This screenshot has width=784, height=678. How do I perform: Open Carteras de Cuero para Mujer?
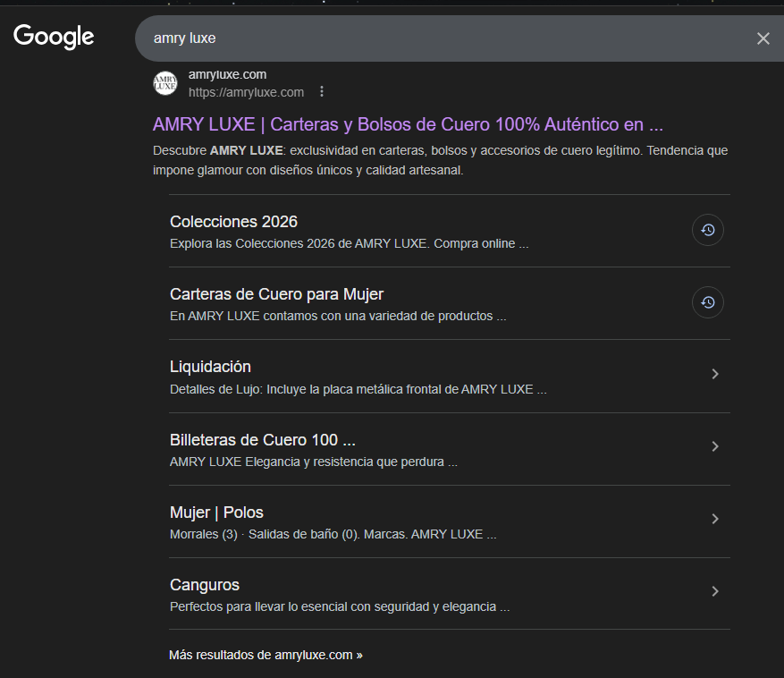[x=276, y=293]
